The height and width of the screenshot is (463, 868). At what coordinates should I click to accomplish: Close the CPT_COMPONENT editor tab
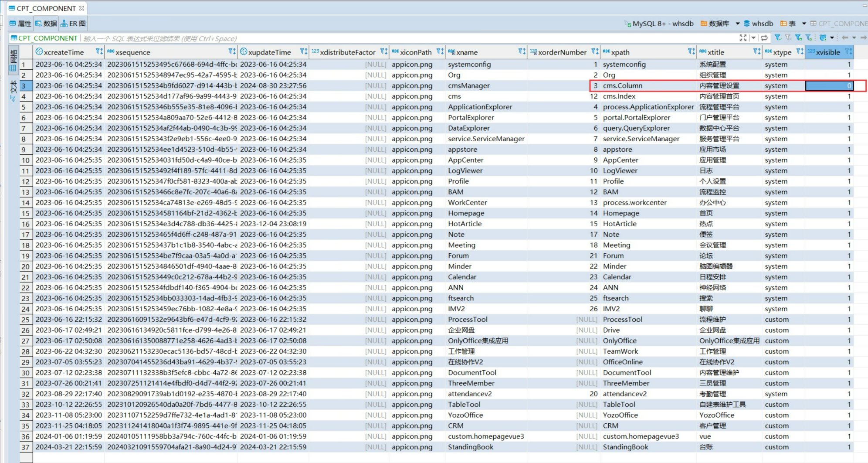tap(81, 8)
